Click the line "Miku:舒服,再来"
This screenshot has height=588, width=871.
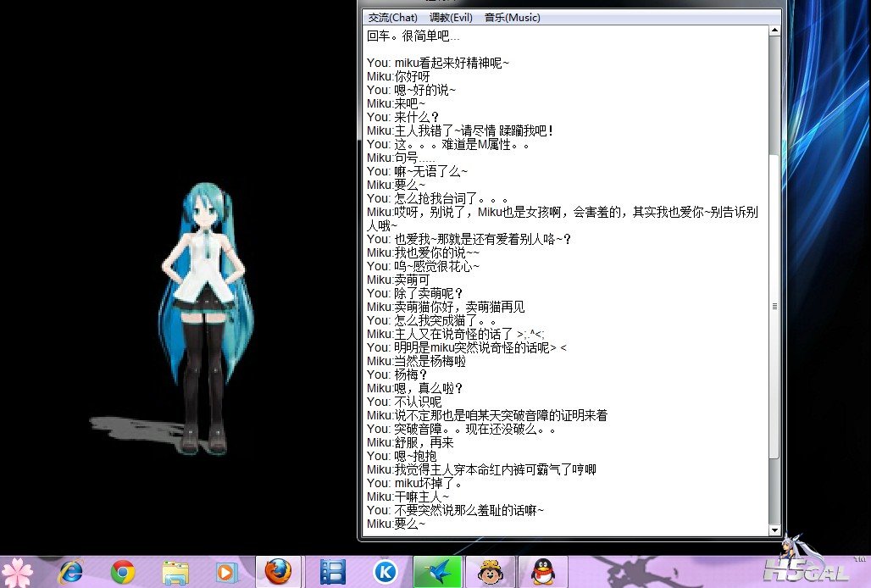coord(410,442)
